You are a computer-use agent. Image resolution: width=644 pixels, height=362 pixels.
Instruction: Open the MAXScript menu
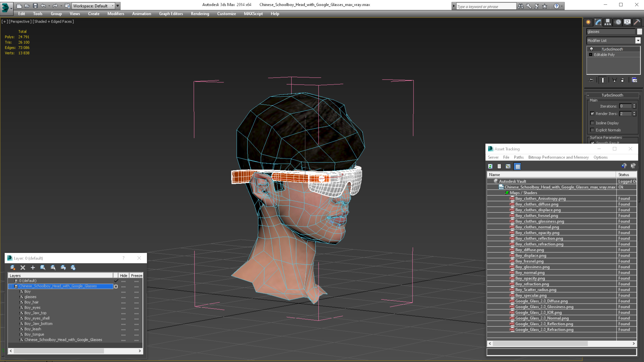[x=253, y=14]
